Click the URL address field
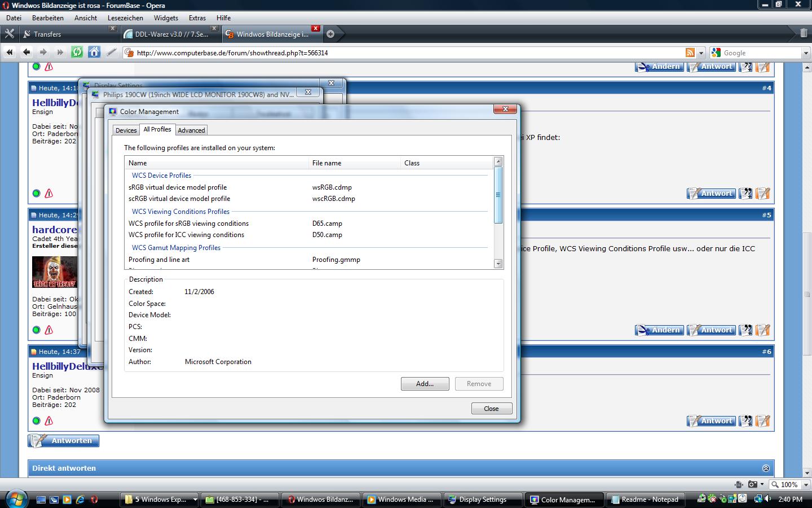This screenshot has height=508, width=812. (x=409, y=52)
